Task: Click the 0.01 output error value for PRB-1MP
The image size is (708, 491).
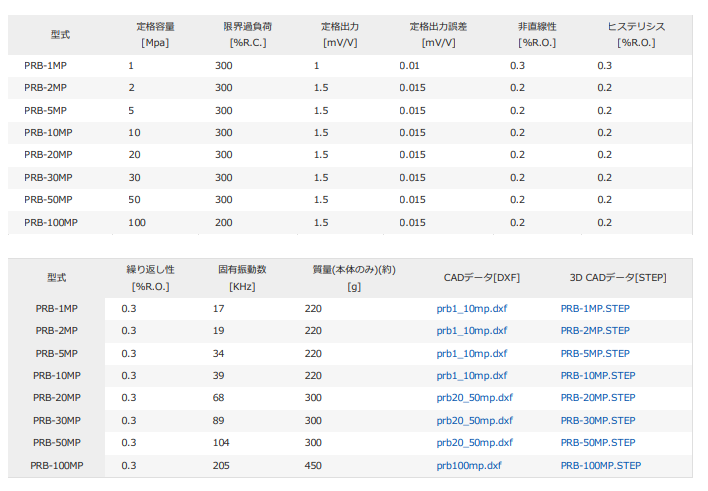Action: click(x=409, y=66)
